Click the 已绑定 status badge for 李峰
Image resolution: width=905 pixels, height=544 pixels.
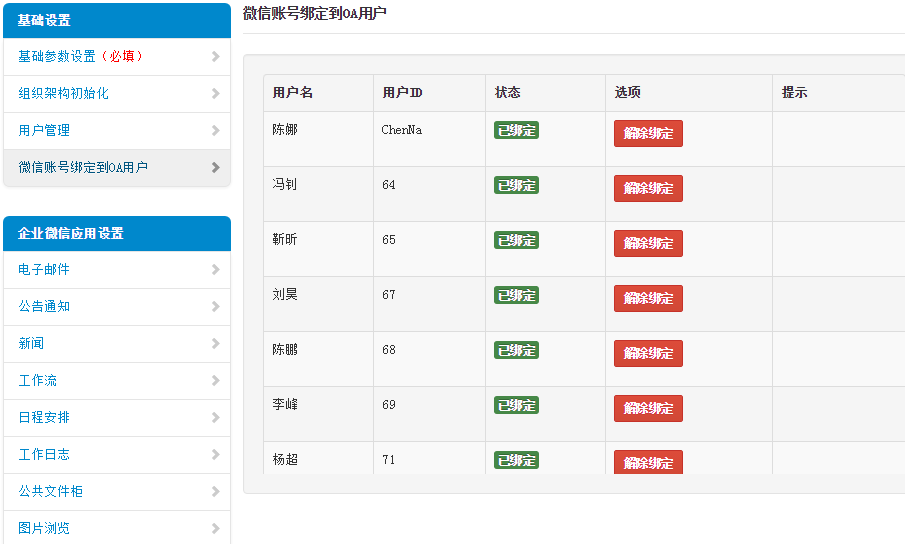pos(516,405)
